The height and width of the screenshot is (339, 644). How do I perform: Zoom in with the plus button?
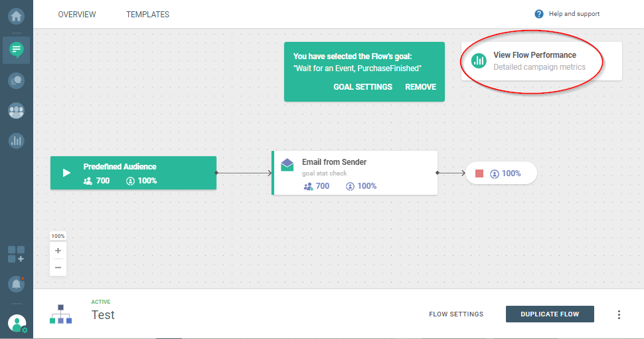(x=58, y=251)
